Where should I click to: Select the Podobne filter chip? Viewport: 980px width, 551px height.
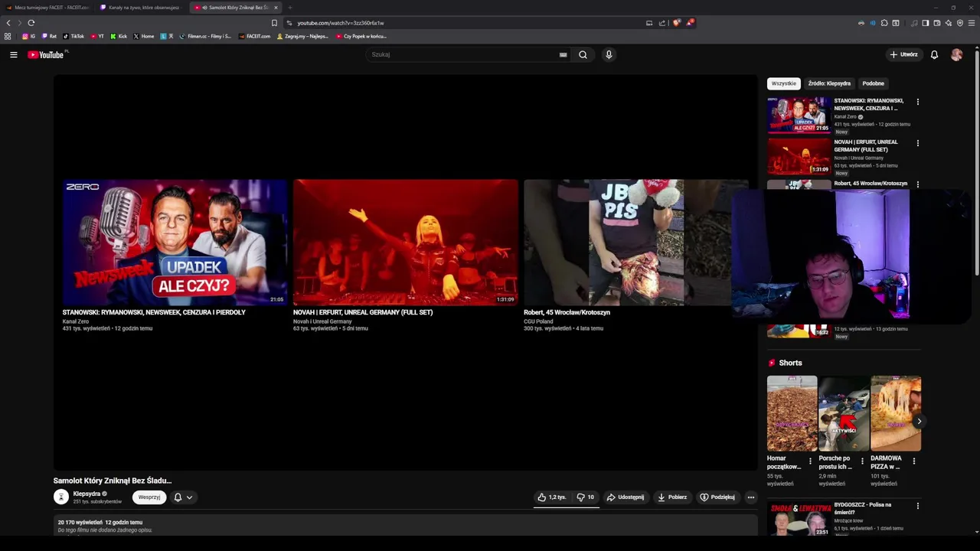pyautogui.click(x=873, y=83)
